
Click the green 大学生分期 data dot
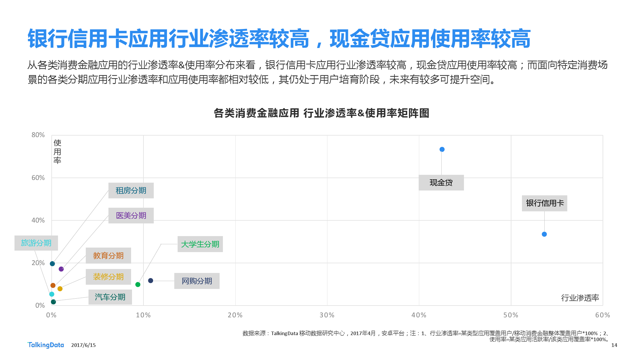(x=138, y=285)
